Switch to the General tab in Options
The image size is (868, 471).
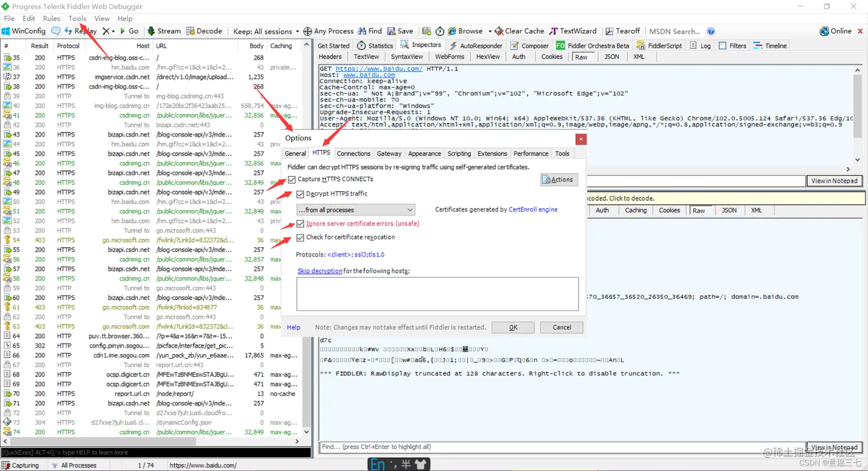point(295,154)
